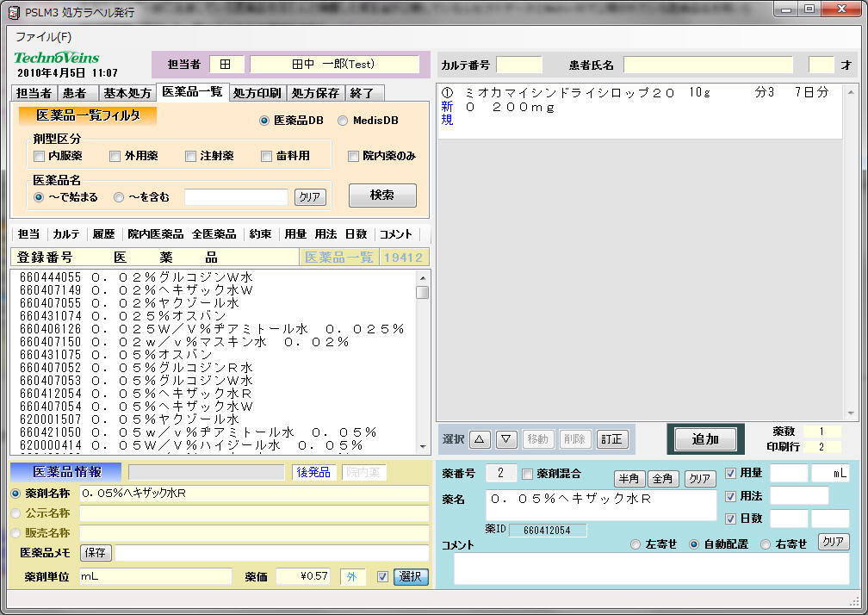Click the 薬ID value 660412054
Screen dimensions: 868x615
pos(548,531)
